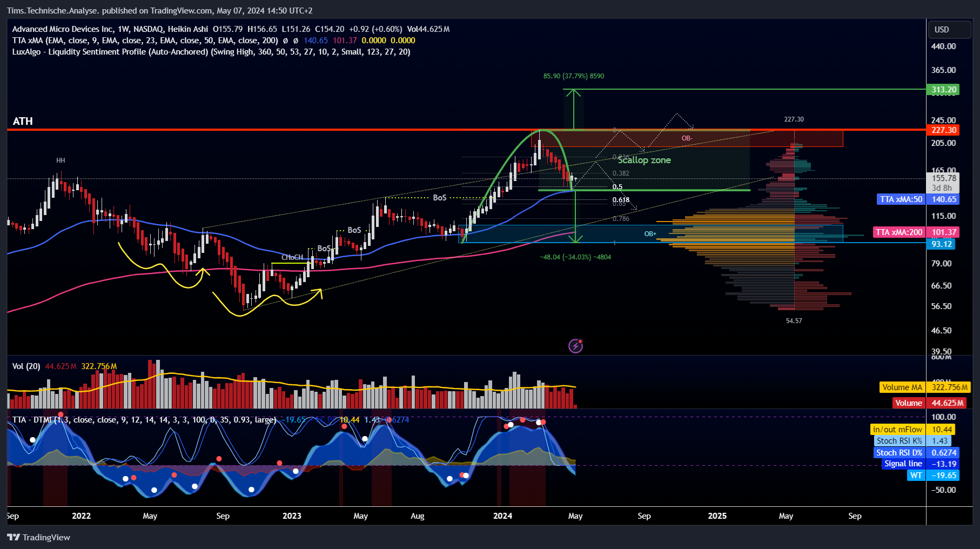The width and height of the screenshot is (980, 549).
Task: Click the Signal line label
Action: point(903,464)
